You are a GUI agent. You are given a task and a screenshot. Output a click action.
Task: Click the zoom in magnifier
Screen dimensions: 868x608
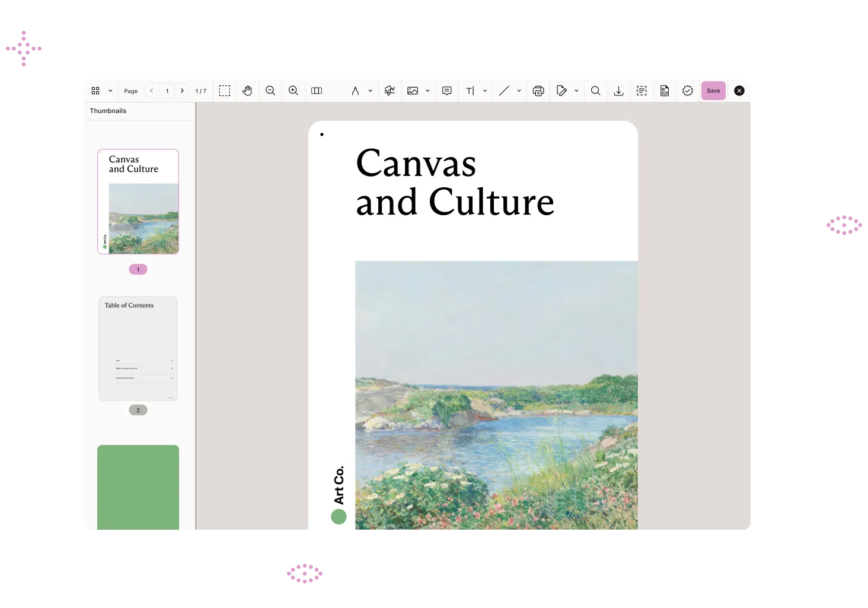point(293,91)
